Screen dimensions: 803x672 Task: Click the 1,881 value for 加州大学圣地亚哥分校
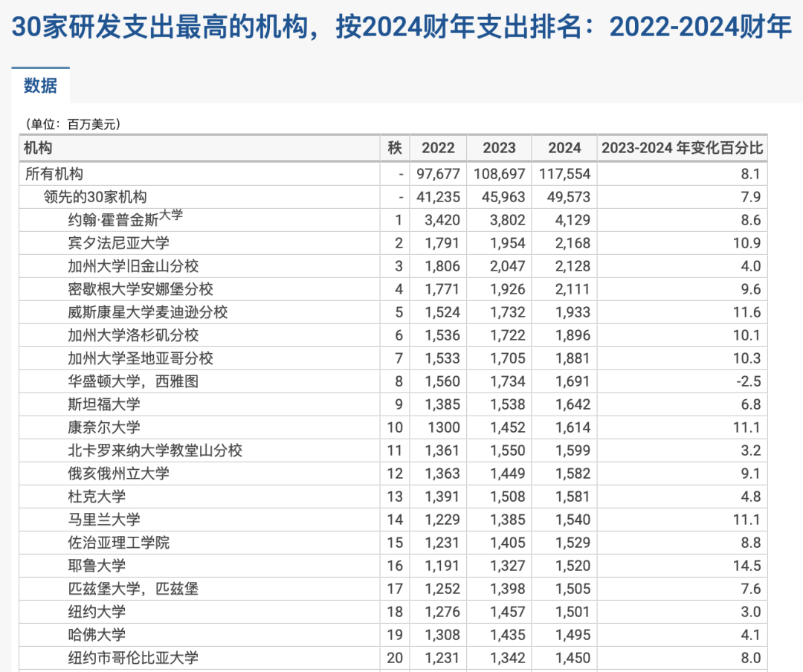(x=573, y=358)
